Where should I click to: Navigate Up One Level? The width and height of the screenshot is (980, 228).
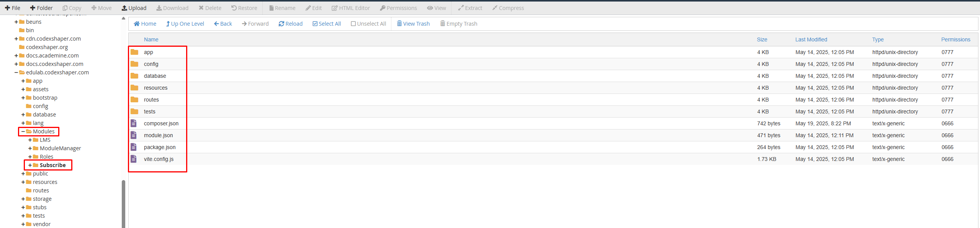(x=185, y=24)
